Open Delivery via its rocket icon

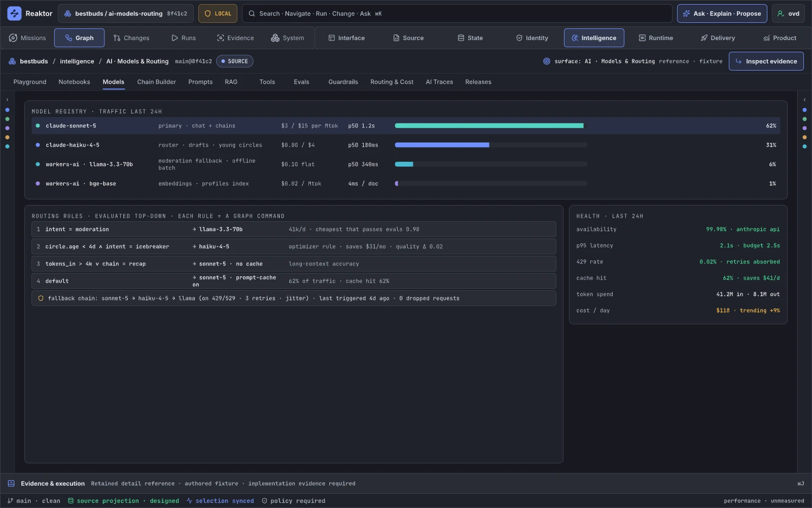point(704,38)
